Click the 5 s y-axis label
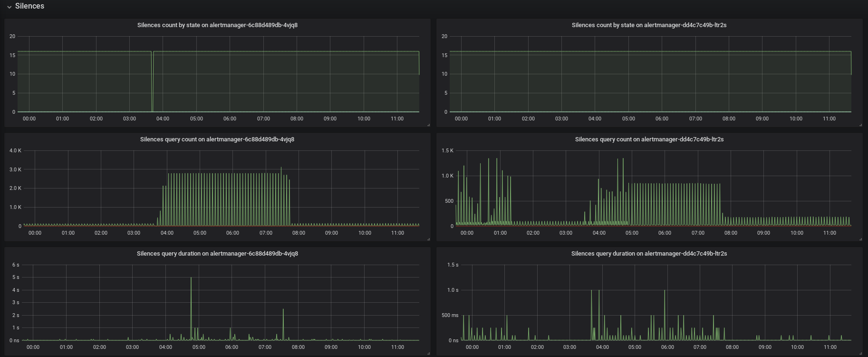Viewport: 868px width, 357px height. [x=16, y=277]
